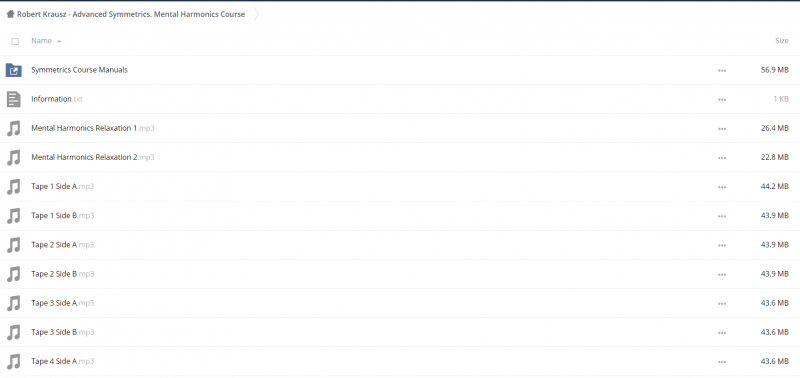
Task: Click the music icon for Tape 3 Side A
Action: 14,303
